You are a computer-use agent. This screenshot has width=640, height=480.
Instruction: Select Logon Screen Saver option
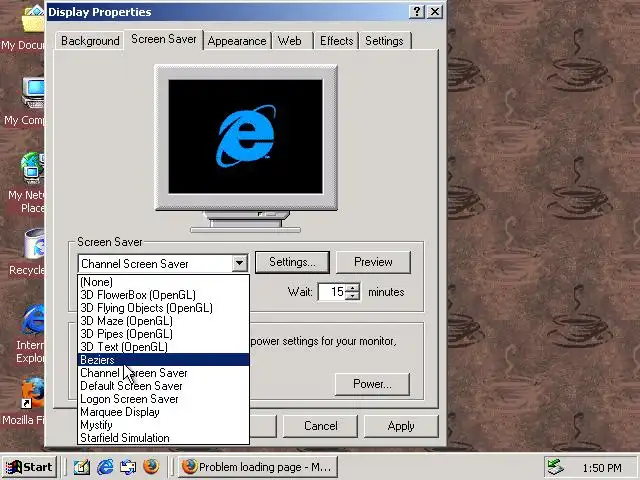(163, 399)
